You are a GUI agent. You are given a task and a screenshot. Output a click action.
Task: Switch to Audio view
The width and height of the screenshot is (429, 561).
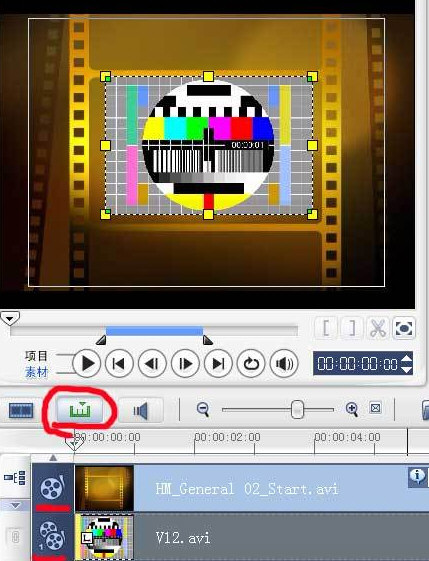pos(141,410)
